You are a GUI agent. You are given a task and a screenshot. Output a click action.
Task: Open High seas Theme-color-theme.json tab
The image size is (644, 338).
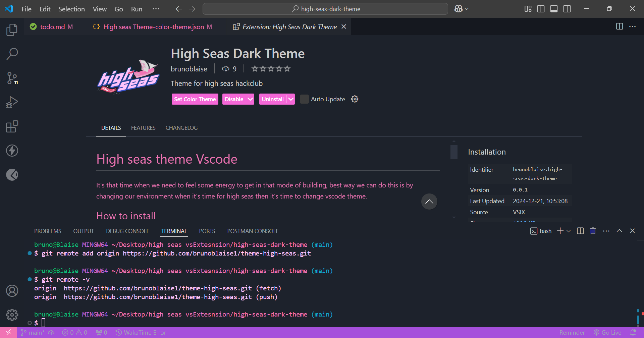pyautogui.click(x=153, y=26)
